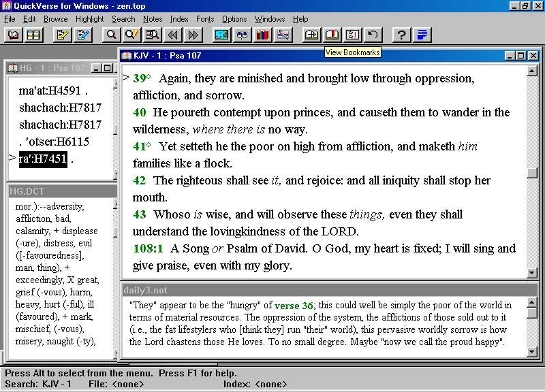Image resolution: width=545 pixels, height=392 pixels.
Task: Click the KJV window scrollbar down arrow
Action: (x=532, y=272)
